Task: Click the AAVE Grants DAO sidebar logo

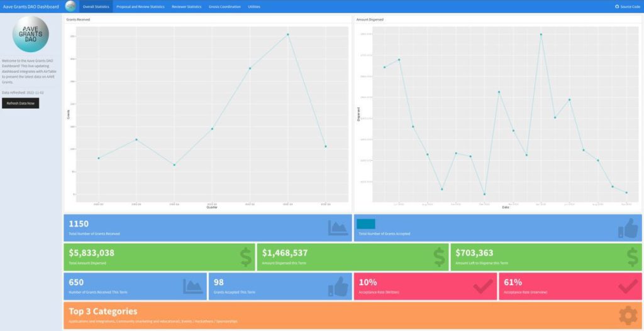Action: [x=31, y=34]
